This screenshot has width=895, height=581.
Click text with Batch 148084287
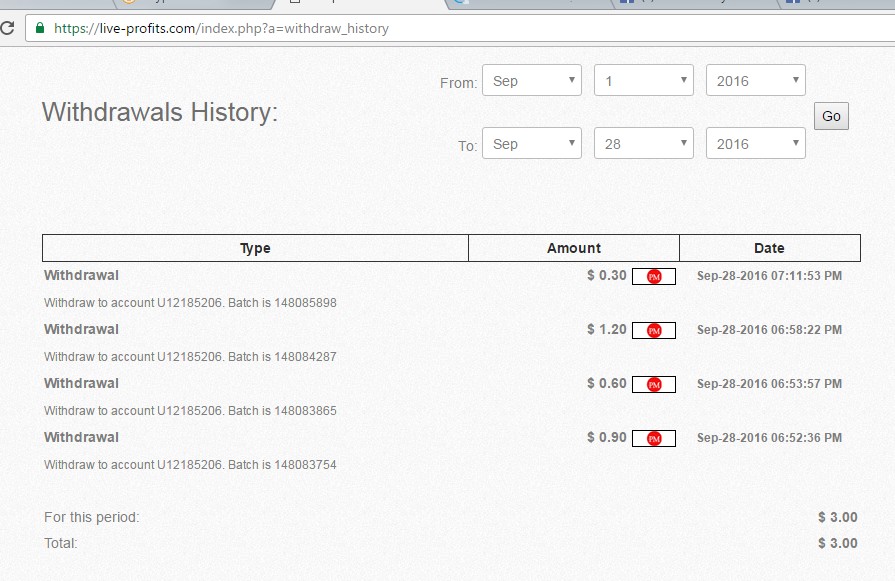190,357
